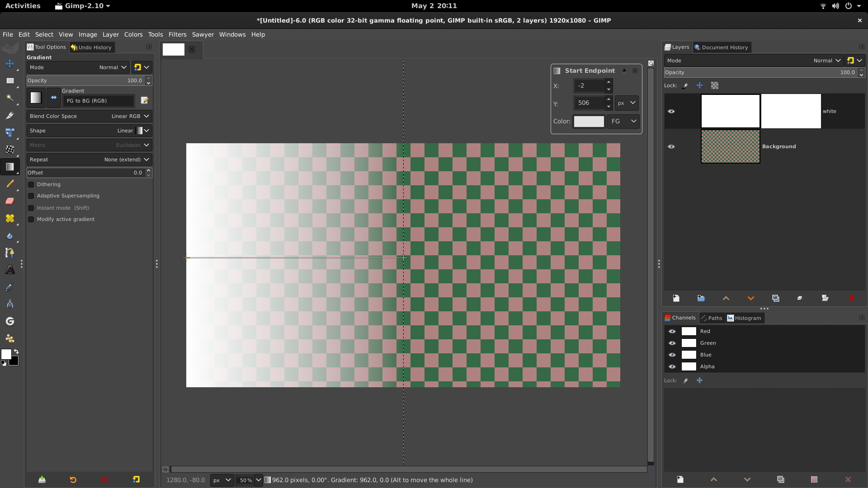
Task: Hide the Background layer with eye icon
Action: point(671,146)
